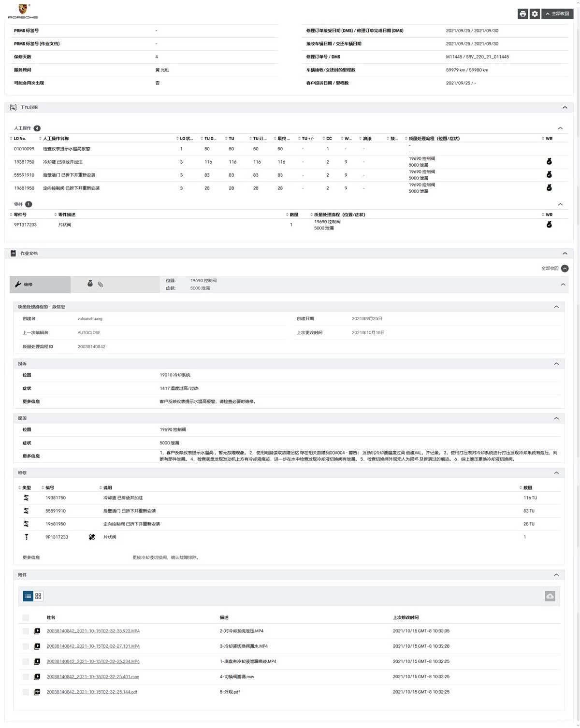Collapse the 质量处理流程的一般信息 panel
The width and height of the screenshot is (580, 728).
click(556, 307)
